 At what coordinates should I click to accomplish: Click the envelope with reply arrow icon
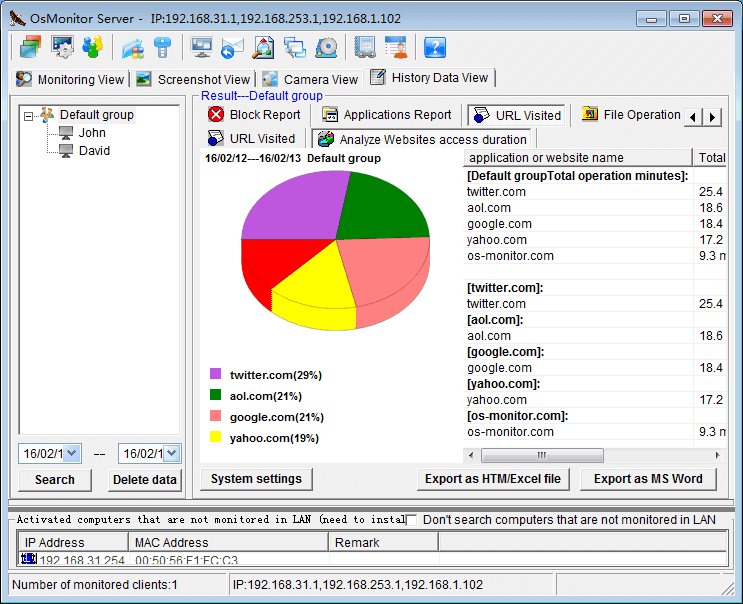click(232, 48)
